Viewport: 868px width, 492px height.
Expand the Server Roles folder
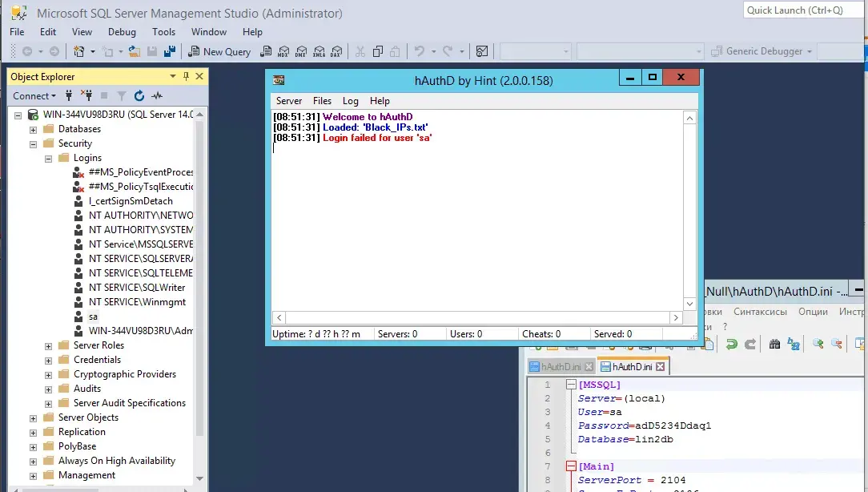48,346
